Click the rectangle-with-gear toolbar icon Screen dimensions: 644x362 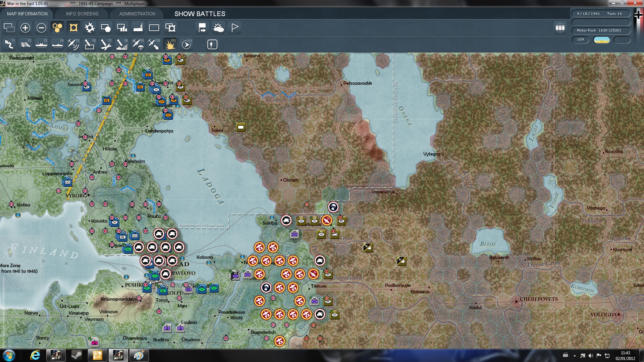170,27
